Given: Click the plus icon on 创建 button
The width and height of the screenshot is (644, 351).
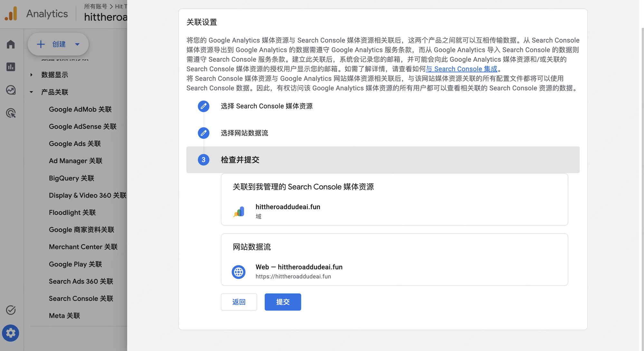Looking at the screenshot, I should pos(41,44).
